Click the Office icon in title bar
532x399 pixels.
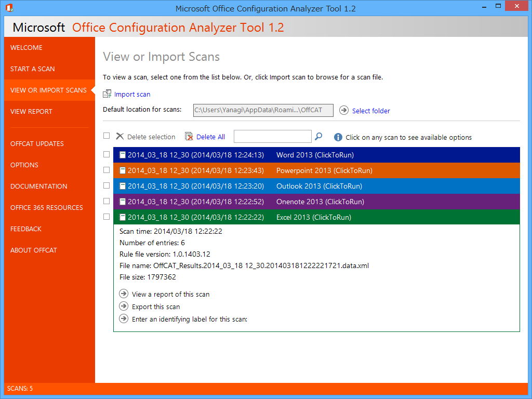coord(9,8)
